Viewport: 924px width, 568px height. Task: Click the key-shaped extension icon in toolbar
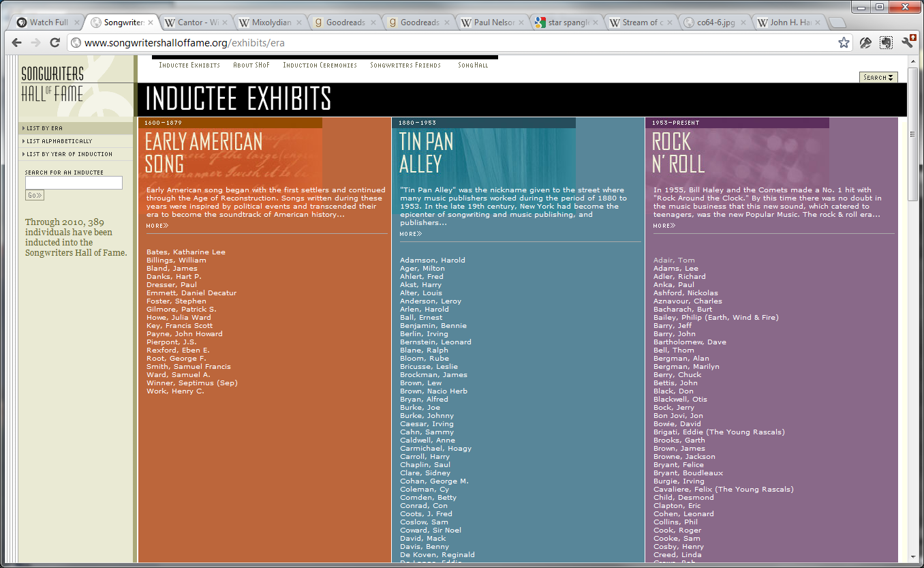tap(865, 43)
